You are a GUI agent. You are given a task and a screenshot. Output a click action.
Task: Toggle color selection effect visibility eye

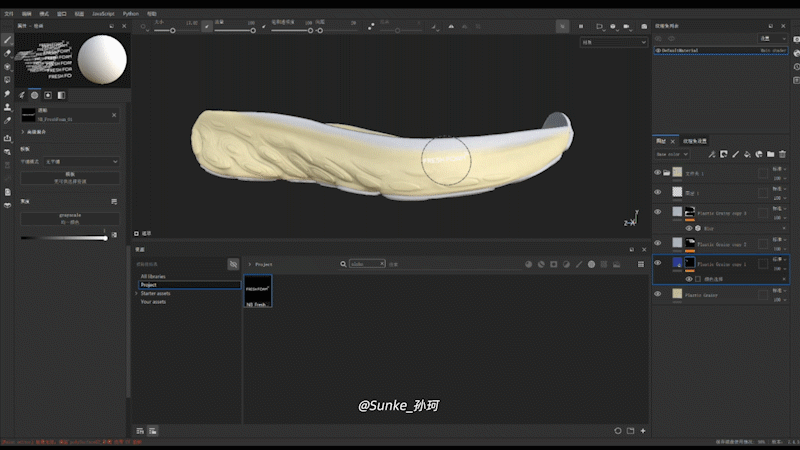point(689,279)
